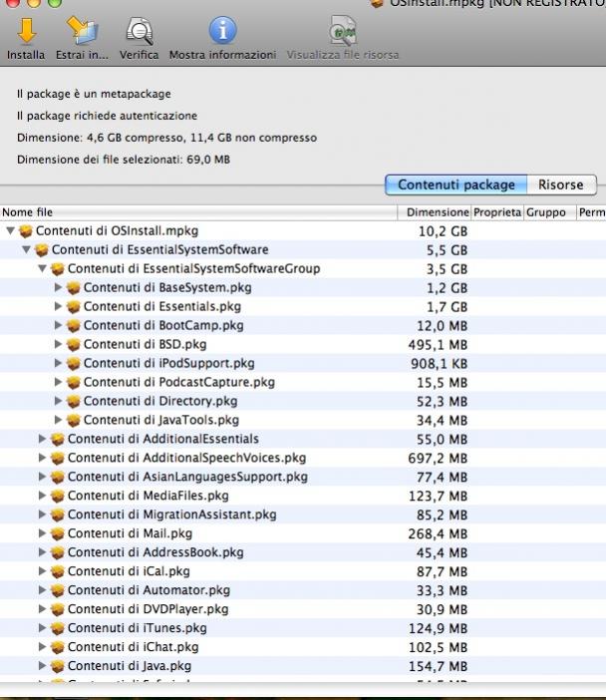The width and height of the screenshot is (606, 700).
Task: Click the 268,4 MB size value
Action: point(438,533)
